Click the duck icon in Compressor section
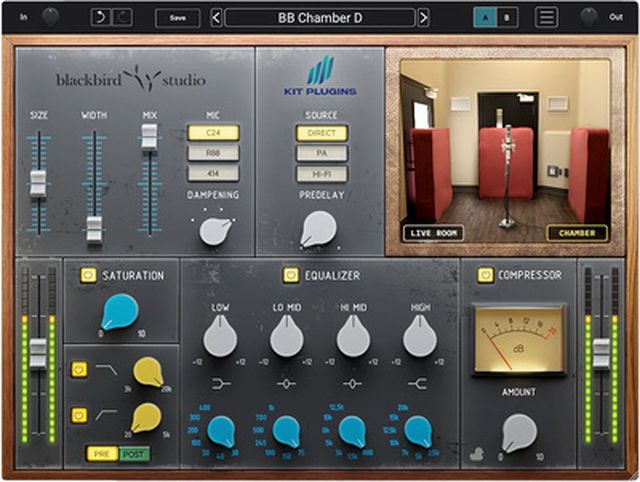640x482 pixels. (x=477, y=454)
